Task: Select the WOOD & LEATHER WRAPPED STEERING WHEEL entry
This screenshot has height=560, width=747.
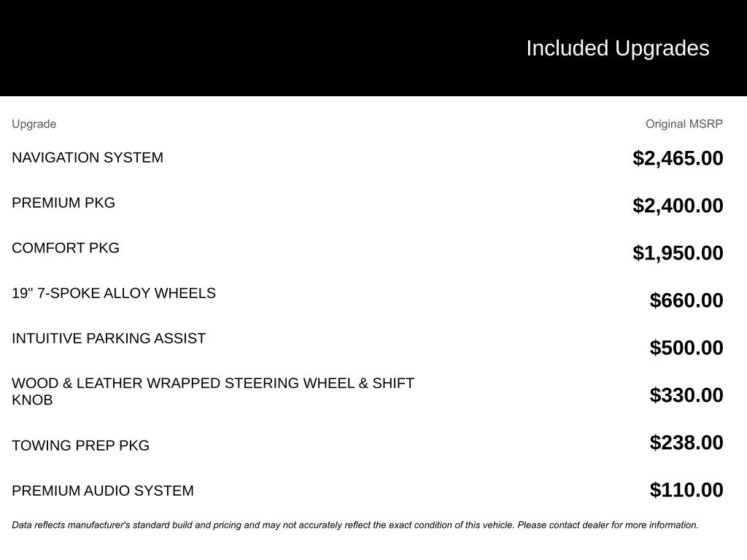Action: point(213,392)
